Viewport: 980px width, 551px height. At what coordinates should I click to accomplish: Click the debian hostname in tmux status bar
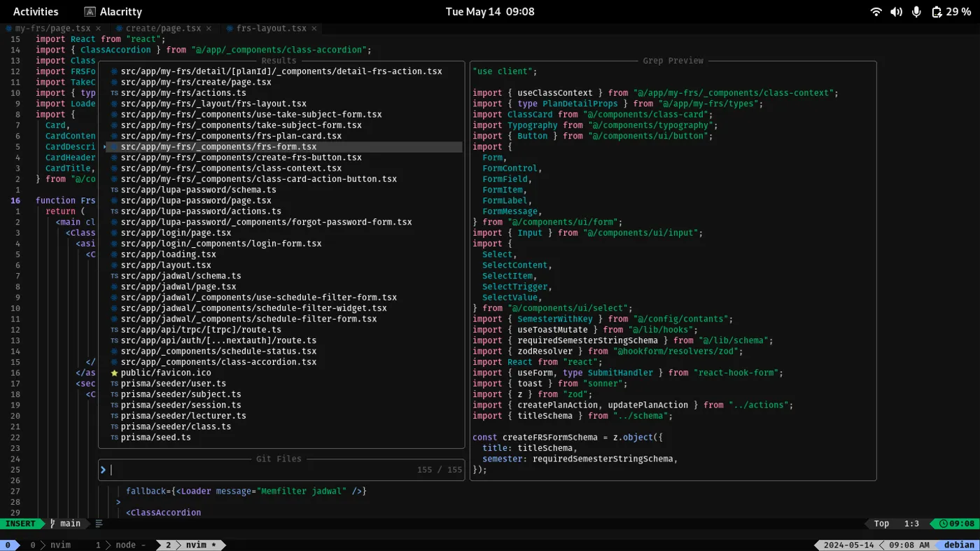[x=960, y=544]
